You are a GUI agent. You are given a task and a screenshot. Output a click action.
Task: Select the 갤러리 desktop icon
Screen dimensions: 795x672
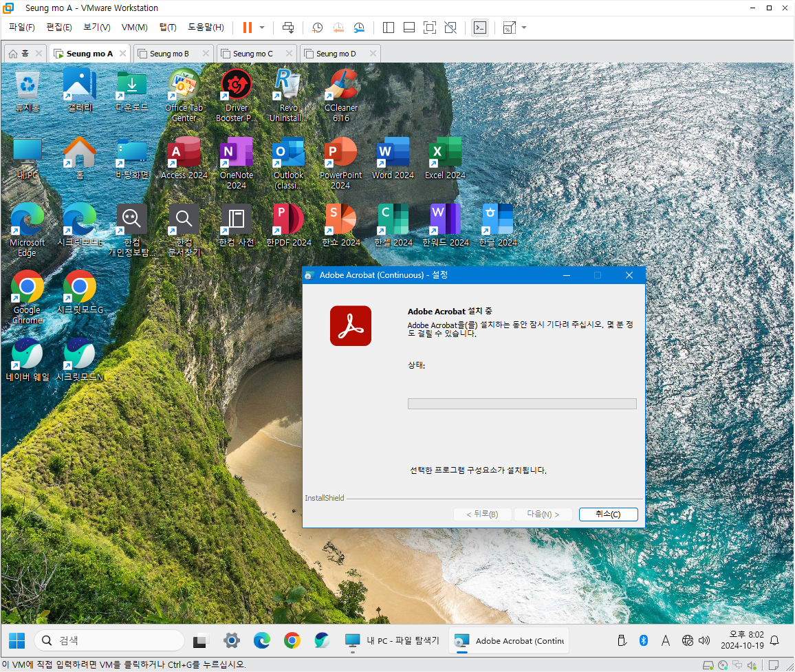(x=80, y=91)
